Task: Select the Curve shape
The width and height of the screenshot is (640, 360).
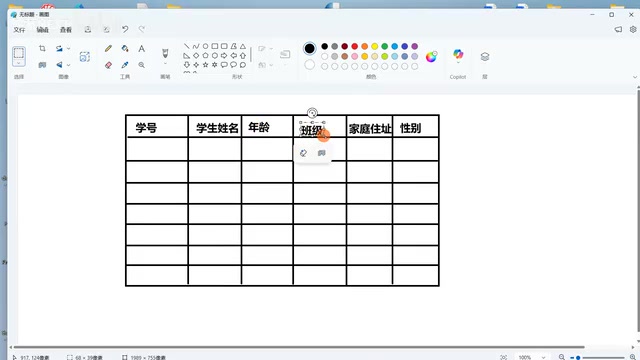Action: [196, 46]
